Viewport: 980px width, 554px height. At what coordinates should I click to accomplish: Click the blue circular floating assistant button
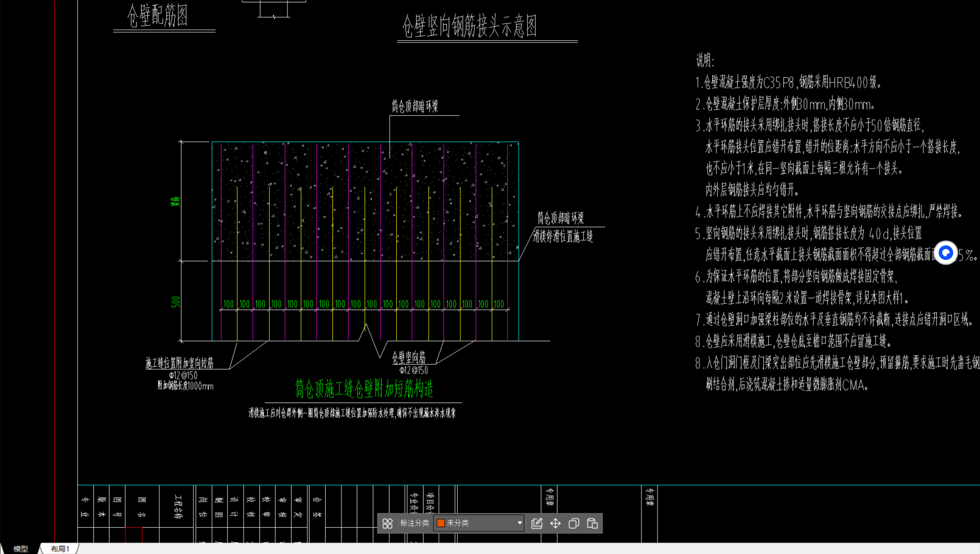[946, 253]
